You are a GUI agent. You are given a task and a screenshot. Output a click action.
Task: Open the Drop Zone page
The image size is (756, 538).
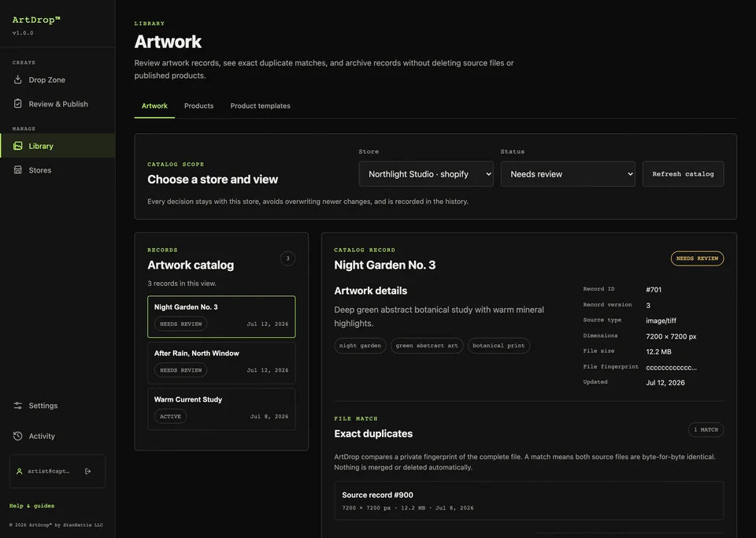pos(57,80)
